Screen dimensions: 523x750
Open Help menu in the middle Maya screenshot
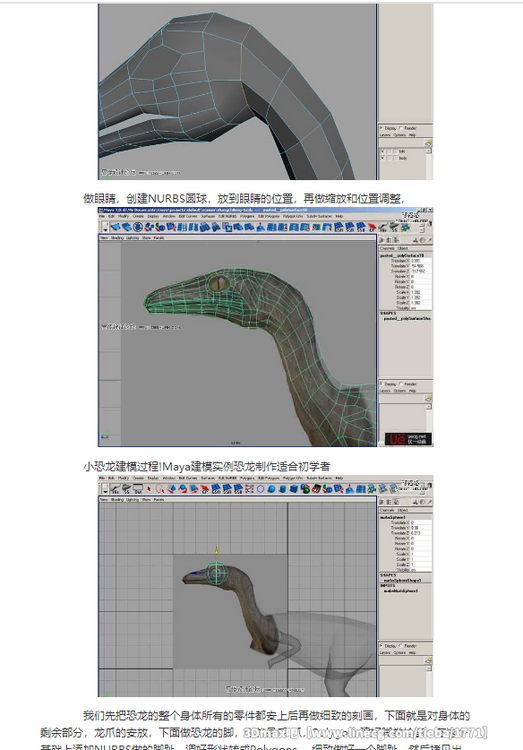339,216
